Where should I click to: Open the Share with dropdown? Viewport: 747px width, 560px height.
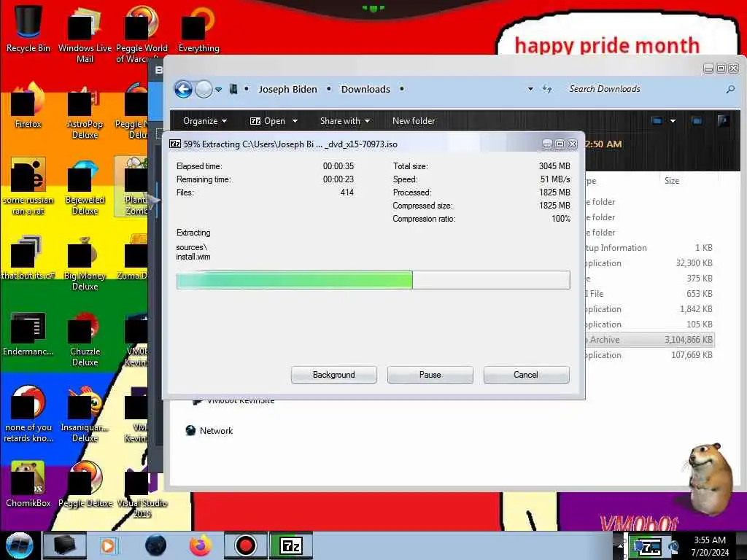click(x=345, y=121)
